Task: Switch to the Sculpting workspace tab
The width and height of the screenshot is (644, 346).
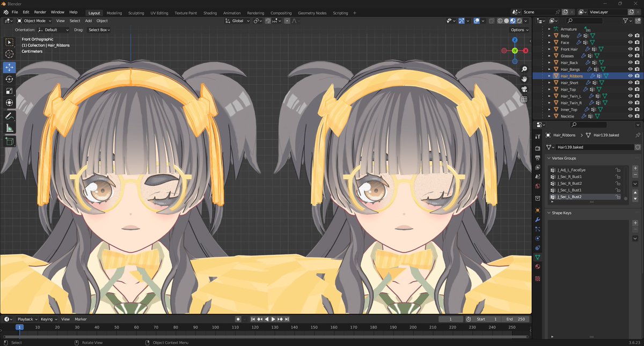Action: tap(136, 13)
